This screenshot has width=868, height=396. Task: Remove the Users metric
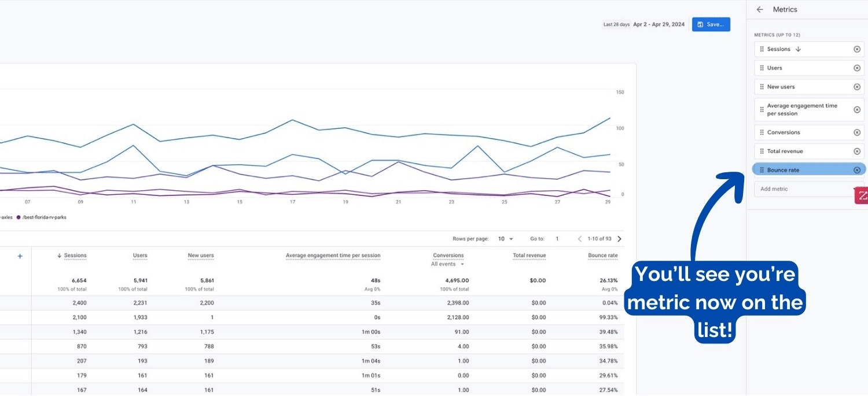(857, 68)
